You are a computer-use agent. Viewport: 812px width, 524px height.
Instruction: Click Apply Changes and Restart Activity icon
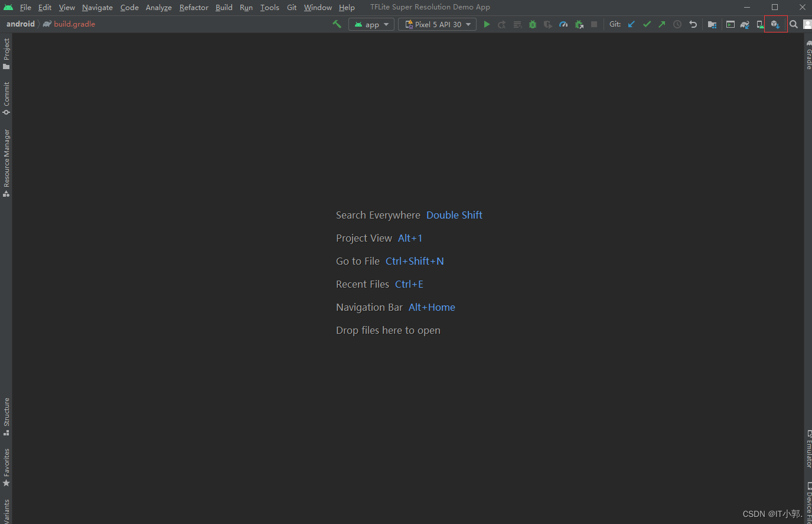(502, 24)
